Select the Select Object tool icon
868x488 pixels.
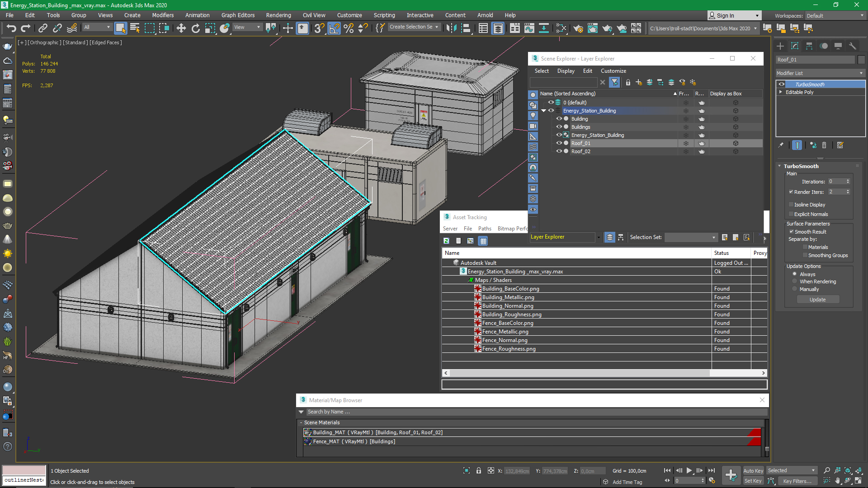tap(119, 28)
